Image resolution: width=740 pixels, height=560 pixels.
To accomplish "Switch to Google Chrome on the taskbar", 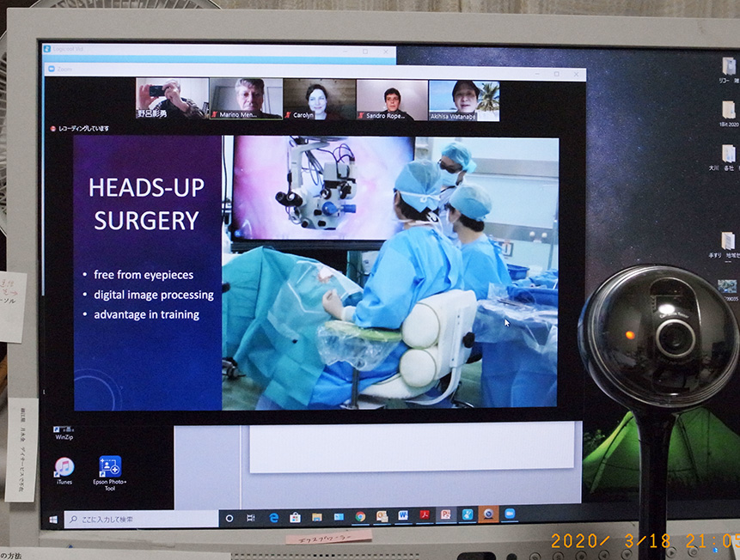I will point(361,517).
